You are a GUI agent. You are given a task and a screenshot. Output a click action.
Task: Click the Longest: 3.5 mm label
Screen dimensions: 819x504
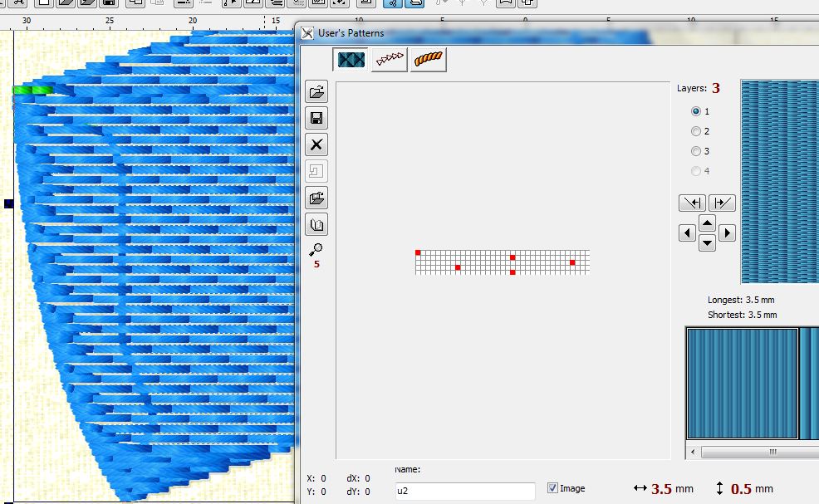tap(741, 300)
